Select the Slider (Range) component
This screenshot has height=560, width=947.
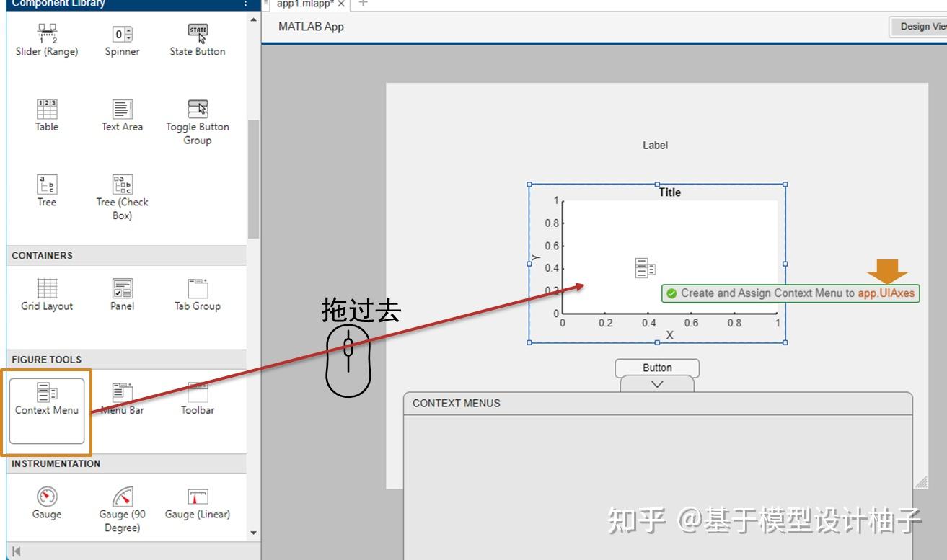point(46,37)
